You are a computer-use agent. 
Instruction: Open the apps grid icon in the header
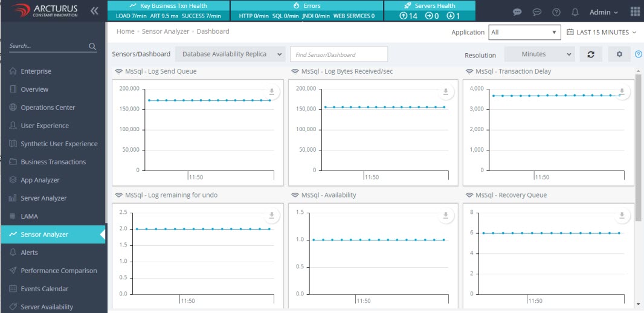coord(635,11)
